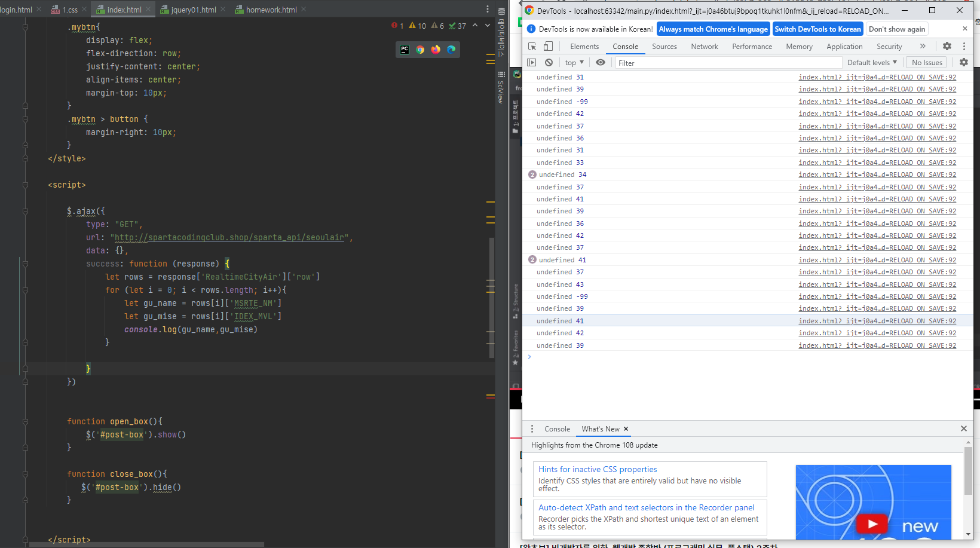Toggle the device toolbar in DevTools
The image size is (980, 548).
coord(548,46)
